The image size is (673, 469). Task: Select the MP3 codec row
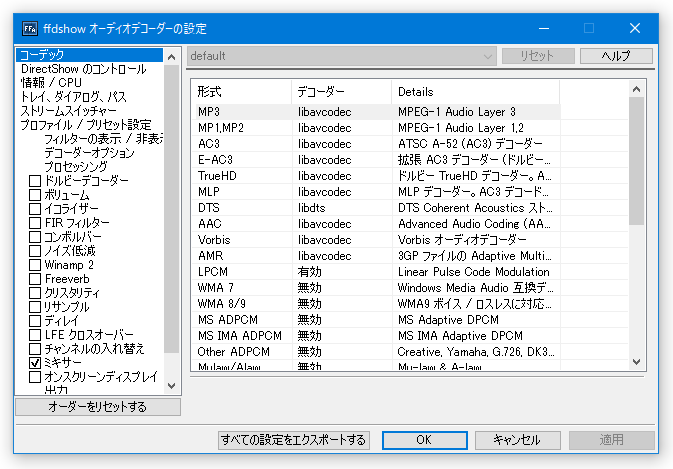coord(378,112)
